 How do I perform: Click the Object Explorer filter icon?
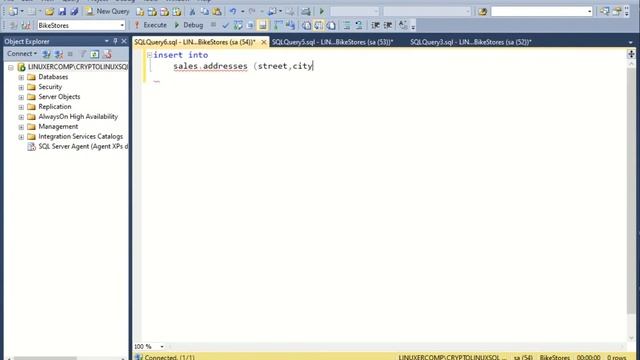point(83,54)
